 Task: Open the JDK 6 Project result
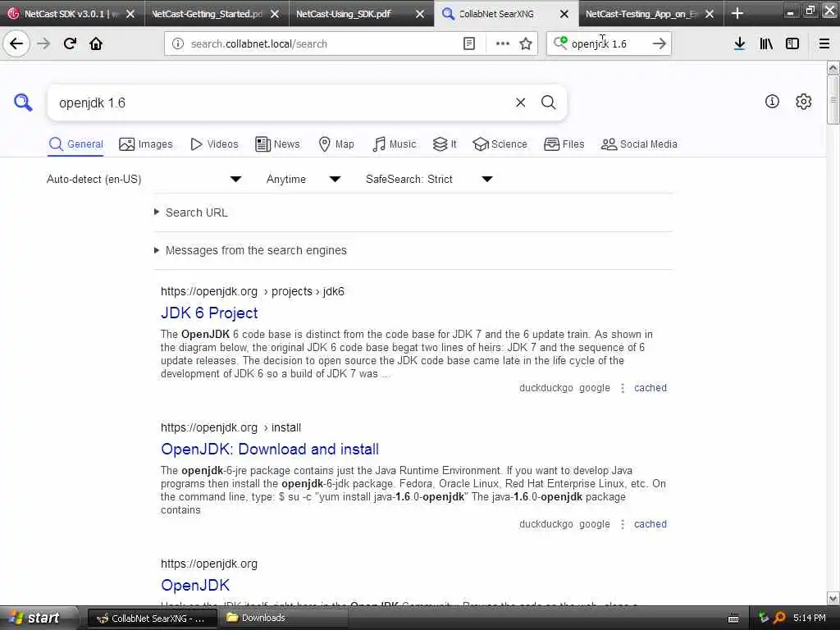[209, 313]
